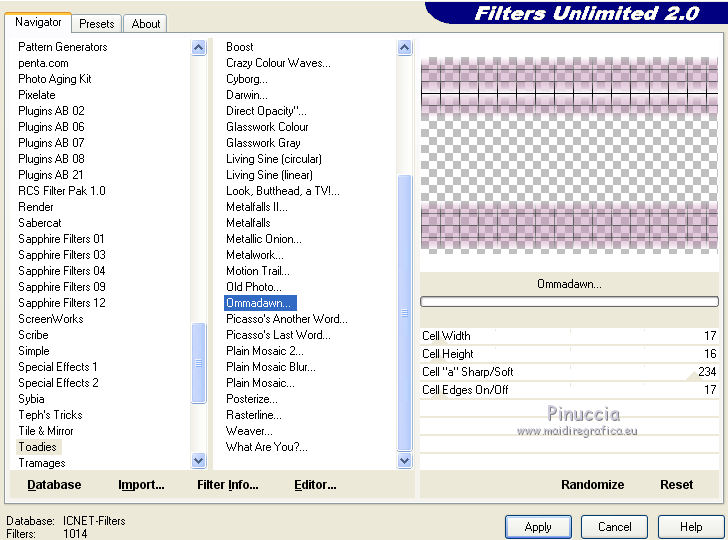728x540 pixels.
Task: Select the highlighted Ommadawn... filter
Action: coord(260,303)
